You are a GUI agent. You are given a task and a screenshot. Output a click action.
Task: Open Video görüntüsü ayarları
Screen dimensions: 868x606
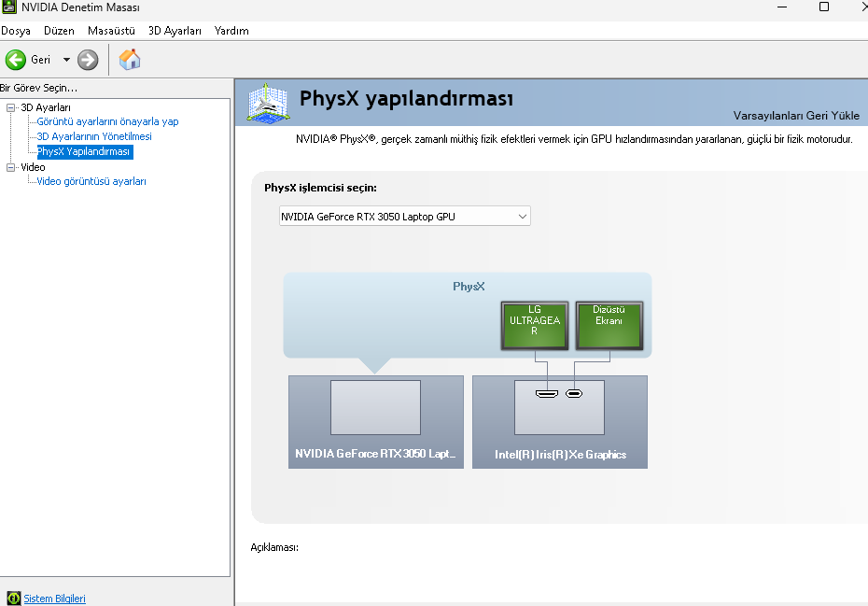[91, 182]
